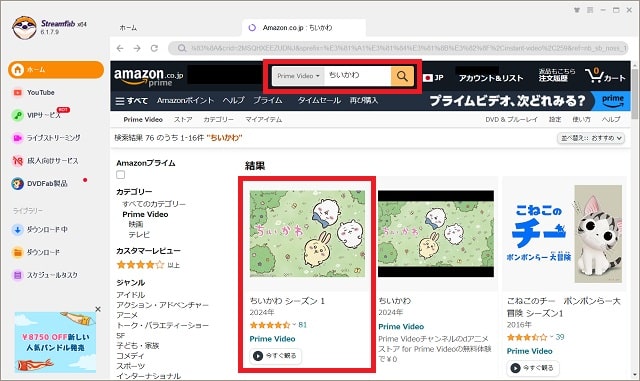This screenshot has height=381, width=640.
Task: Open こねこのチー ポンポンらー大冒険 thumbnail
Action: coord(564,234)
